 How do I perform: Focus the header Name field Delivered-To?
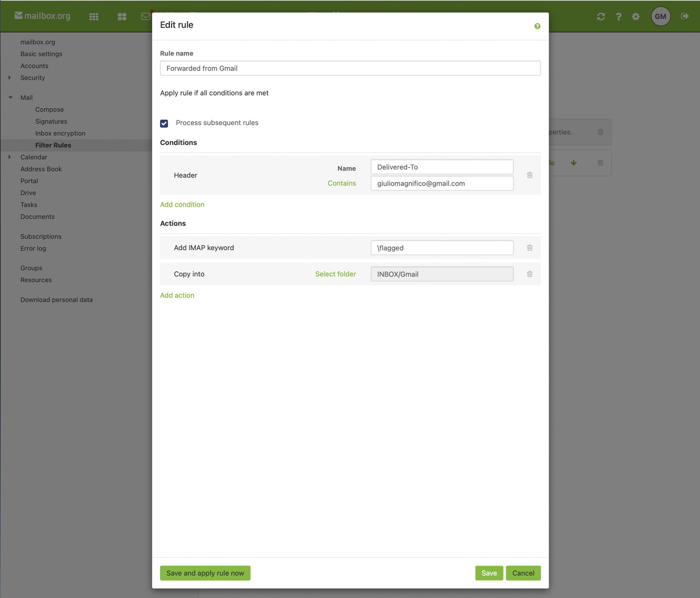point(442,167)
